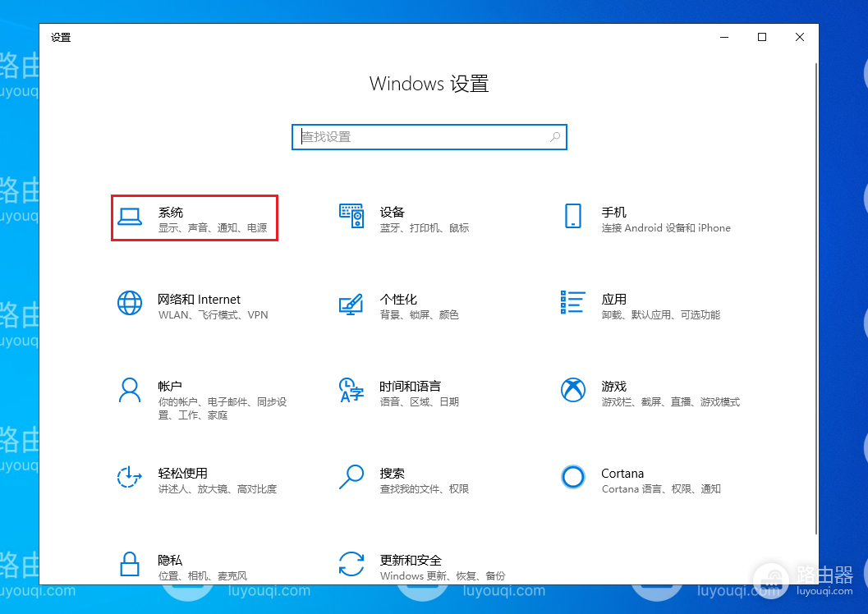Click description WLAN、飞行模式、VPN

214,314
